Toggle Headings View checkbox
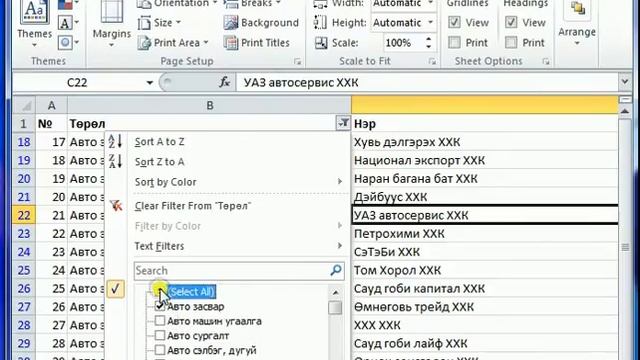 click(x=511, y=22)
